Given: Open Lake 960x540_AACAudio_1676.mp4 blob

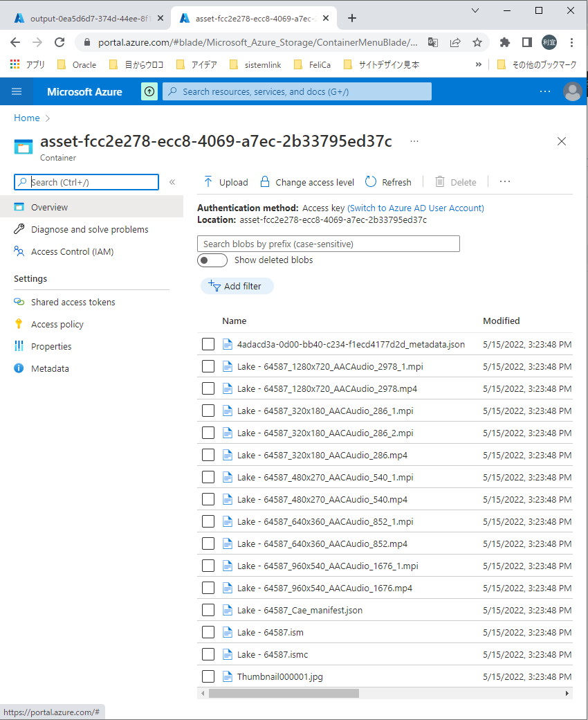Looking at the screenshot, I should [324, 588].
